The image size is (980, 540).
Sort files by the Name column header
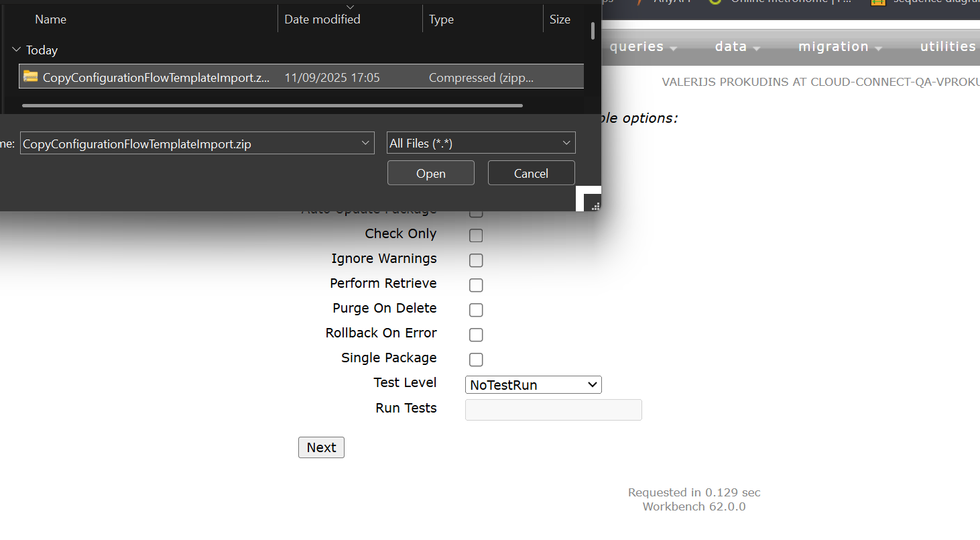[x=50, y=19]
